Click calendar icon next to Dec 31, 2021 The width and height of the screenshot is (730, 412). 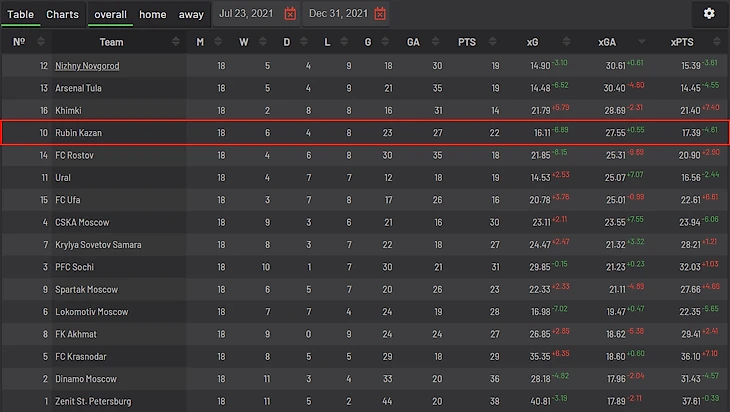(379, 14)
